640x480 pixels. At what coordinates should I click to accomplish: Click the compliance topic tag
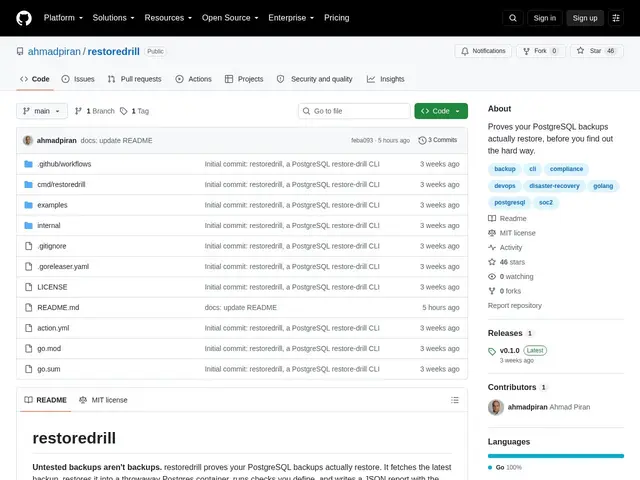point(566,169)
